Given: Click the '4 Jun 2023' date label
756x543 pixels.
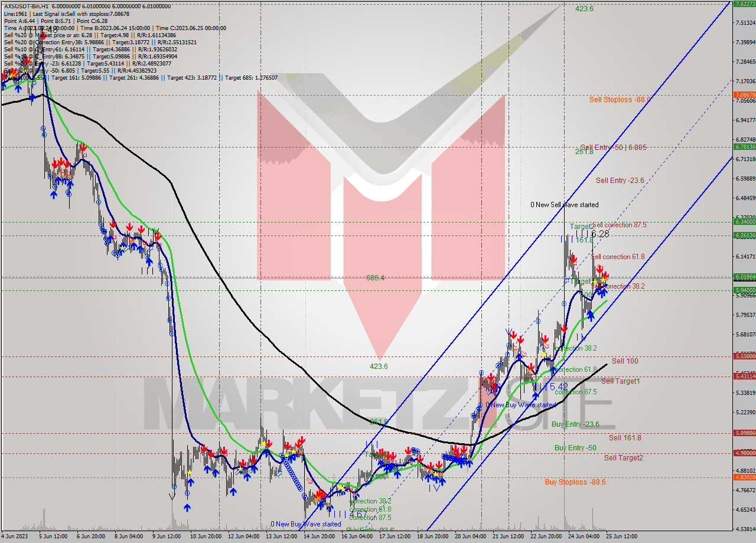Looking at the screenshot, I should click(14, 537).
